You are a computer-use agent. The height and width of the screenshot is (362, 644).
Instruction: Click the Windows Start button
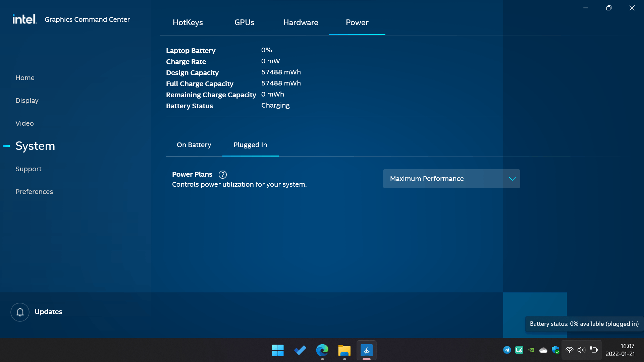coord(278,350)
